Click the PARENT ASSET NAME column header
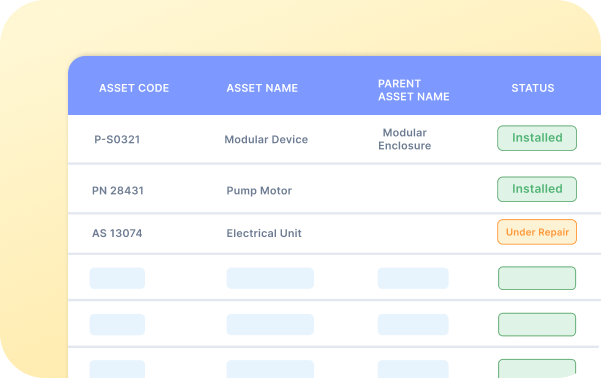Viewport: 601px width, 378px height. tap(414, 90)
